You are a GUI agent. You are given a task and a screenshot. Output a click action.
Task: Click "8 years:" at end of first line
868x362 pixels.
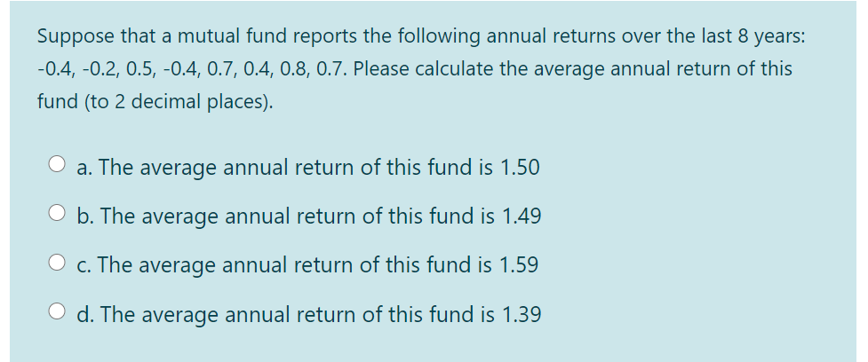pos(770,36)
